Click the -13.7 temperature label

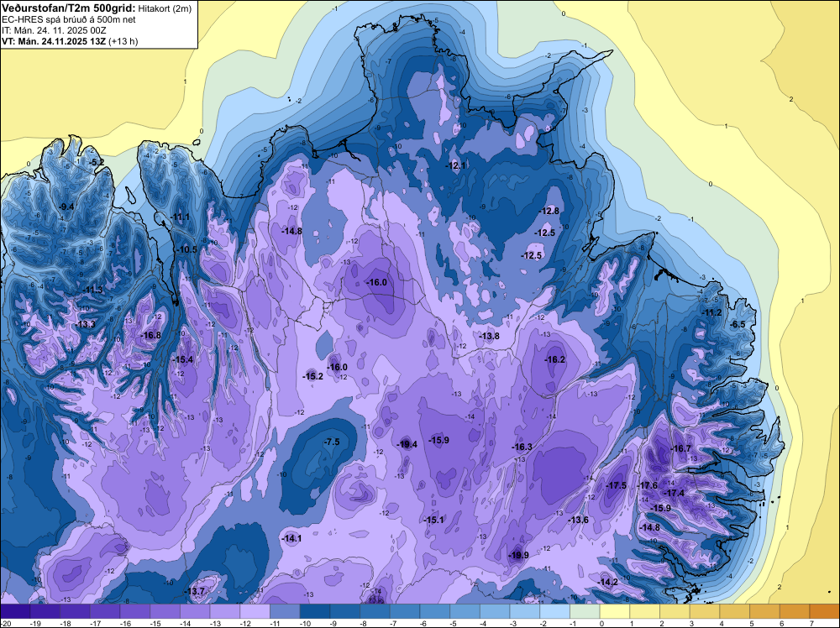(195, 591)
